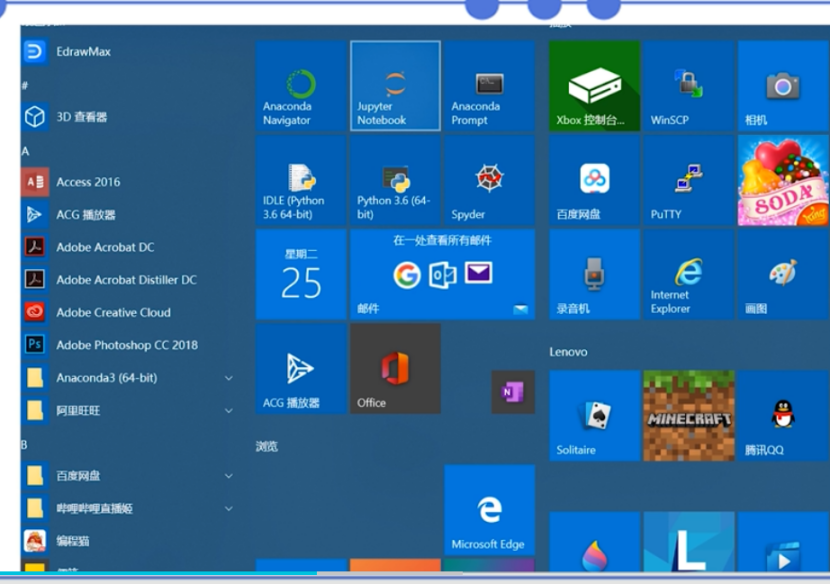Open the Paint (画图) tile
The image size is (830, 585).
click(x=783, y=275)
